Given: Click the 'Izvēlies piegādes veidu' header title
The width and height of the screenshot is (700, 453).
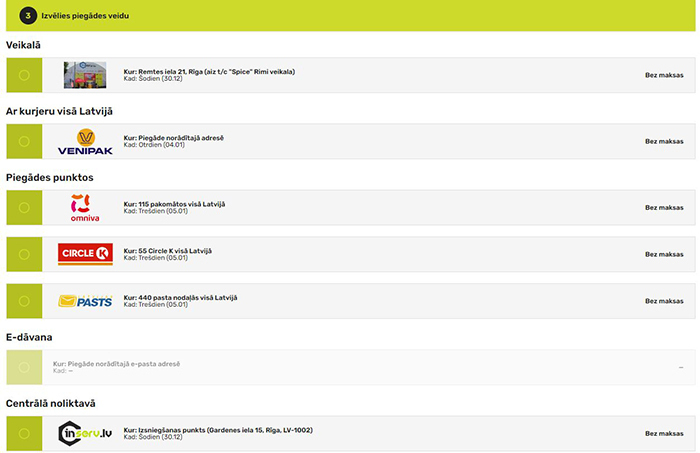Looking at the screenshot, I should point(86,16).
